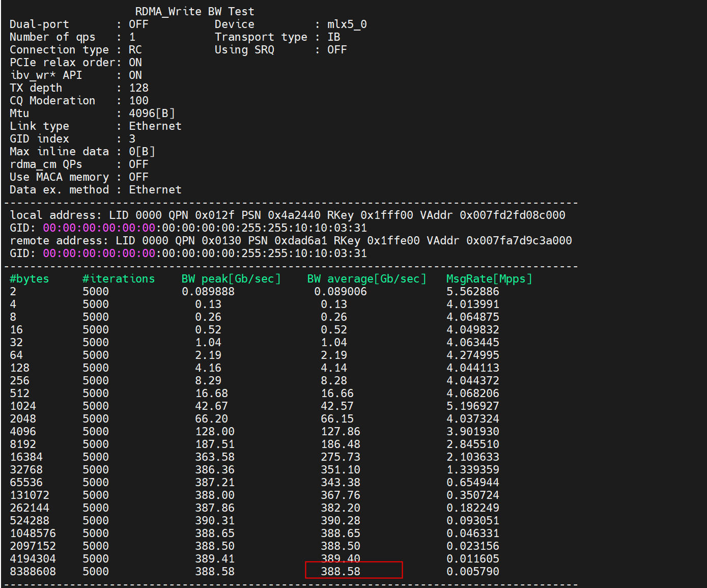
Task: Select the average value "351.10"
Action: pos(341,469)
